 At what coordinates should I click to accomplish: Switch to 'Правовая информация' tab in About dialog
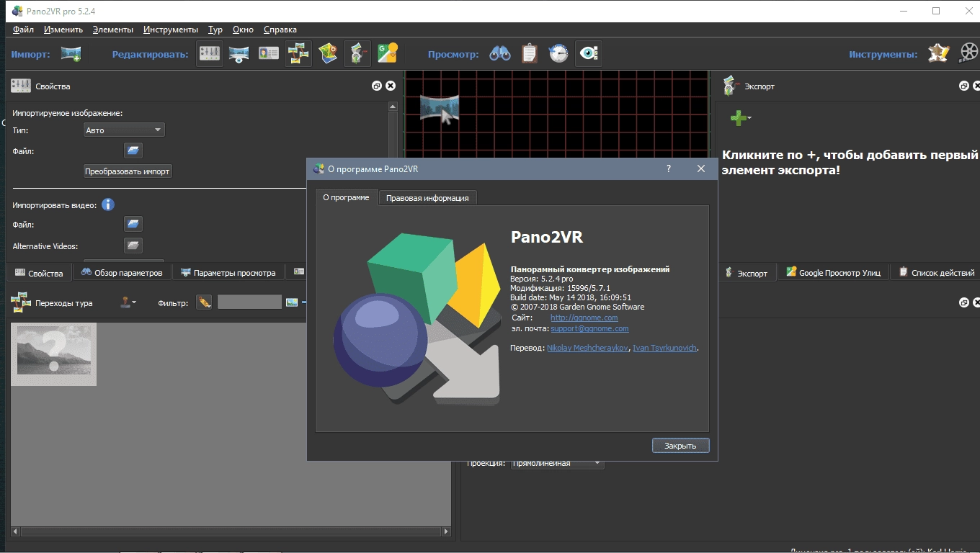click(x=427, y=198)
